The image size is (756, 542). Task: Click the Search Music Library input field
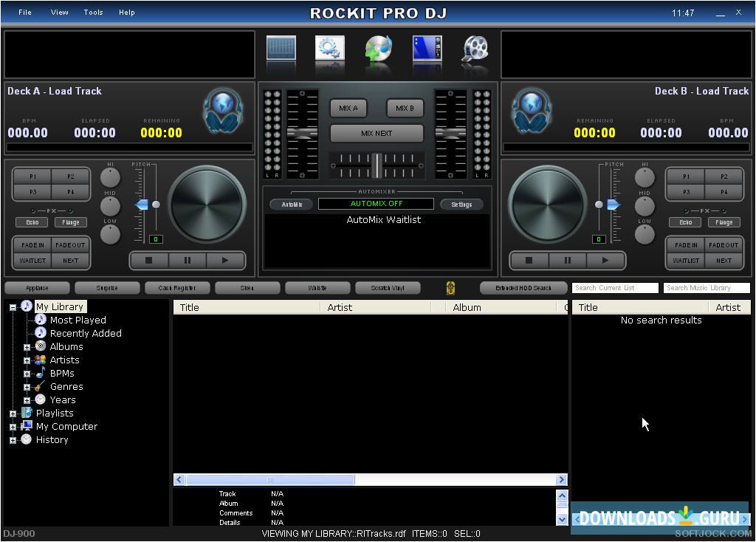[x=706, y=287]
